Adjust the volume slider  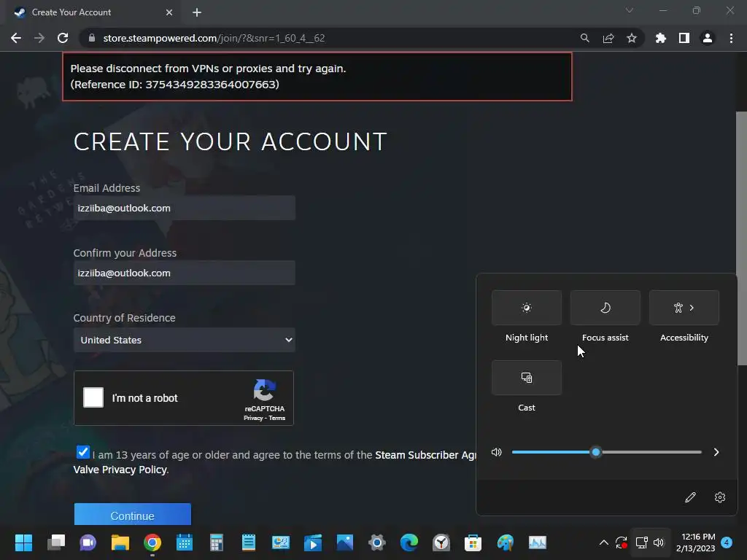pos(606,452)
